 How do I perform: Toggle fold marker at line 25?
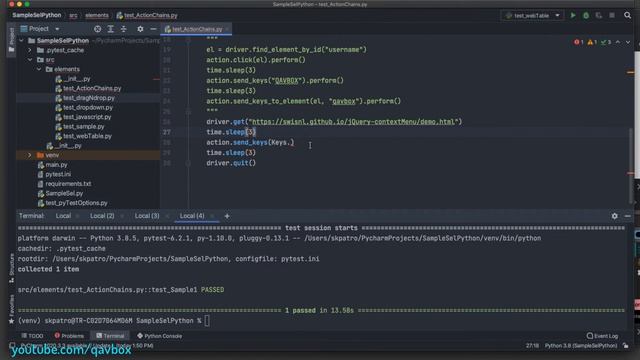click(188, 111)
